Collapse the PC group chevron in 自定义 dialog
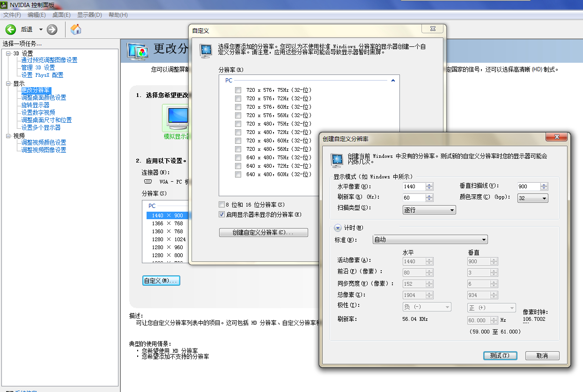583x392 pixels. click(x=393, y=81)
